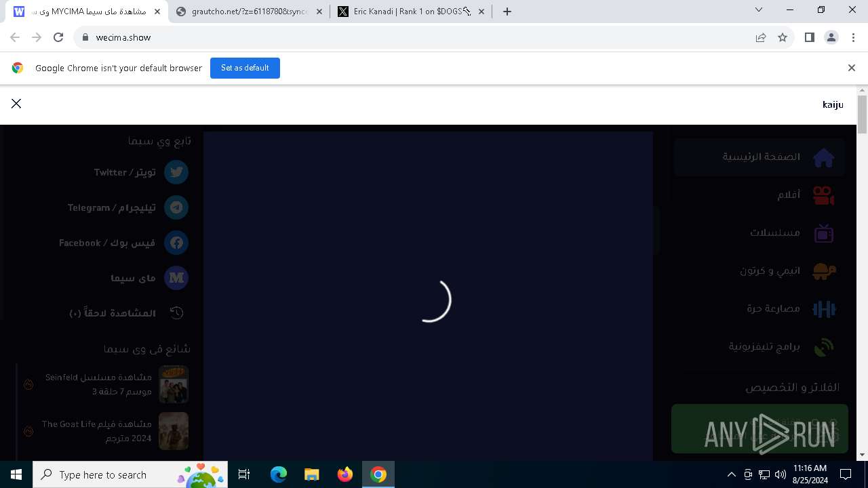Open Seinfeld season 7 episode 3 title
Screen dimensions: 868x488
[98, 384]
